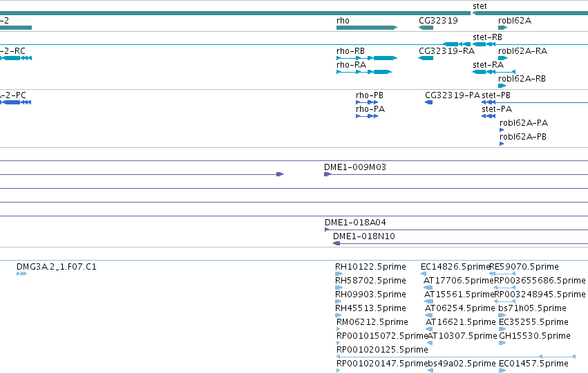
Task: Select the stet-PA label
Action: point(497,109)
